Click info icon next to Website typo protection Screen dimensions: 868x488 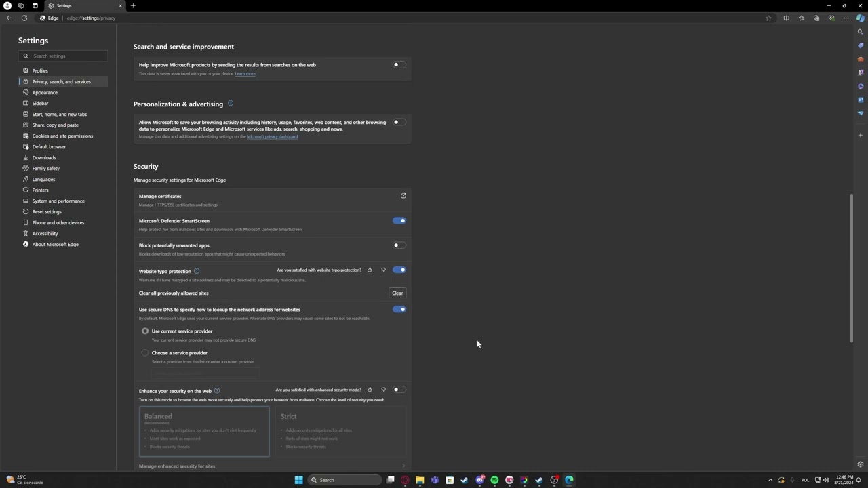[x=197, y=271]
